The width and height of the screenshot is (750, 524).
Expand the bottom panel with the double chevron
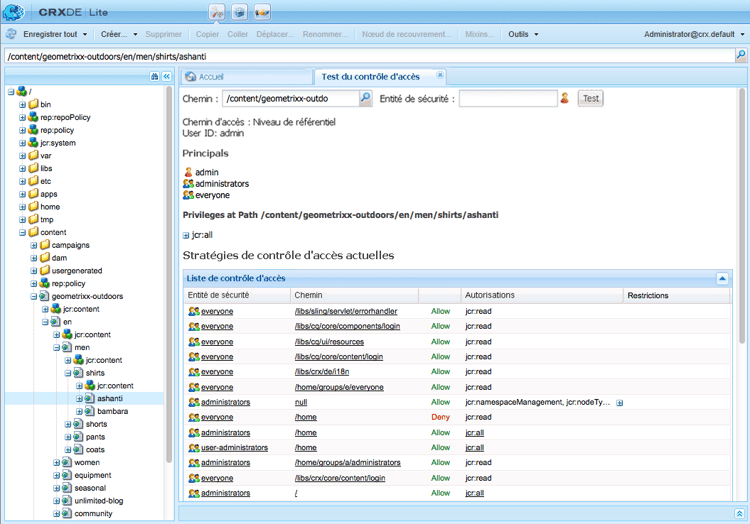[739, 513]
